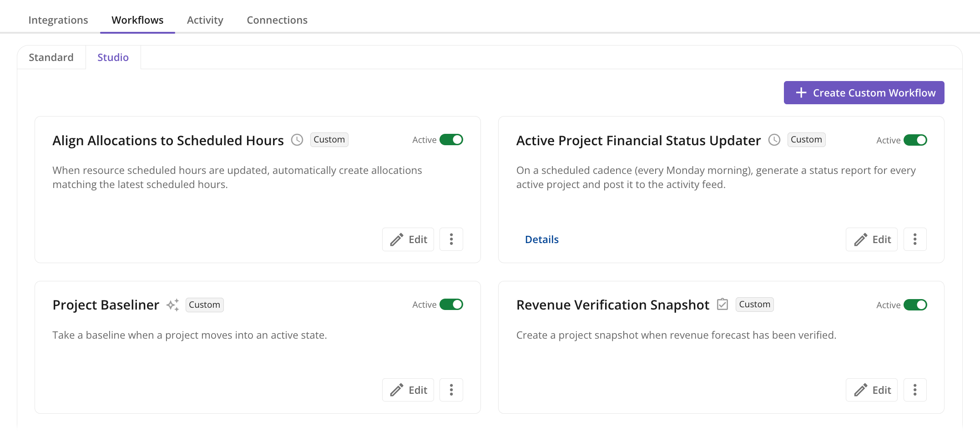Open Details link for Financial Status Updater
This screenshot has height=432, width=980.
[541, 239]
